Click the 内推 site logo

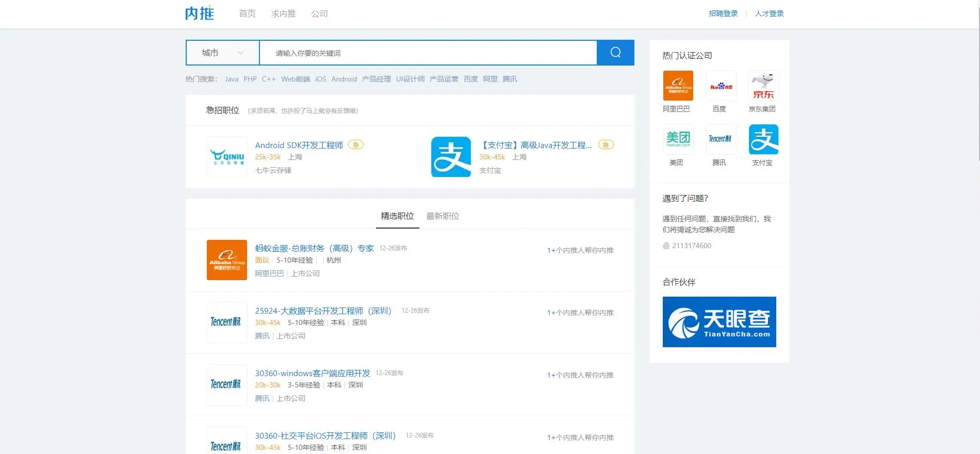click(200, 13)
